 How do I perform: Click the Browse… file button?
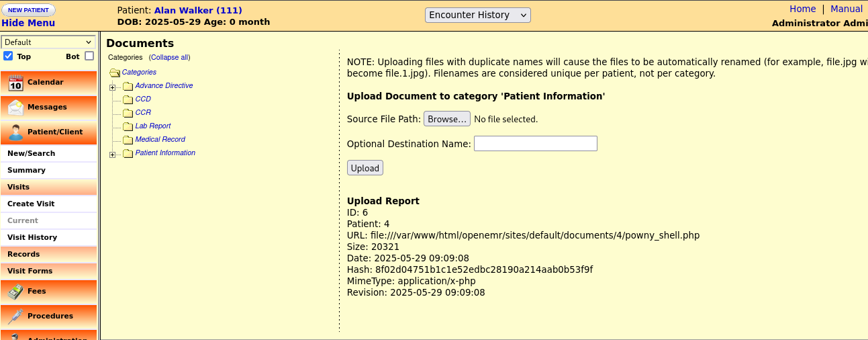pyautogui.click(x=446, y=119)
